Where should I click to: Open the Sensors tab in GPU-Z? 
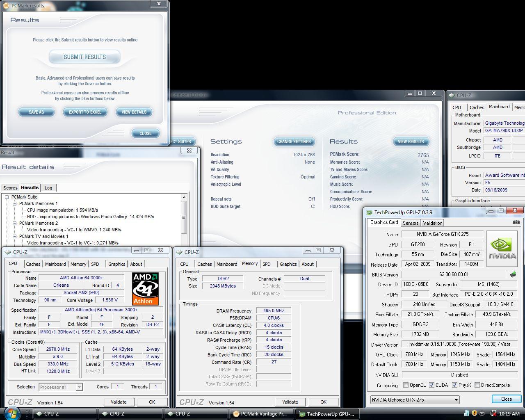pos(411,223)
